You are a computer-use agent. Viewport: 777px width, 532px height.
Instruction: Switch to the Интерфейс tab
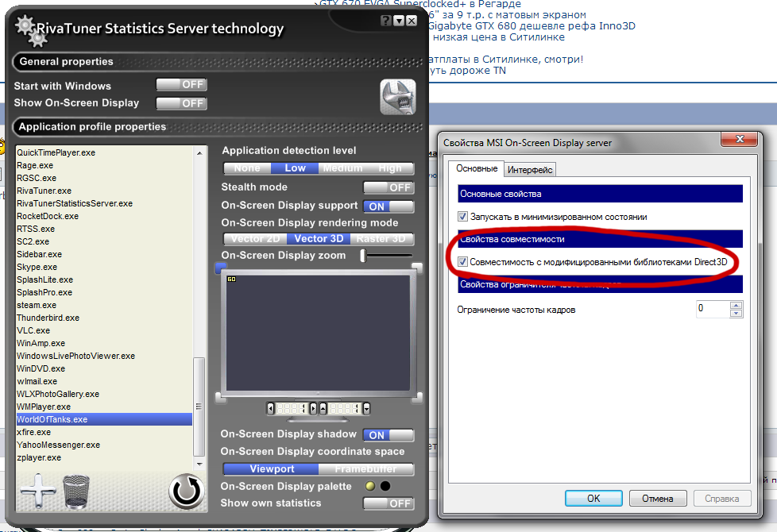tap(530, 169)
